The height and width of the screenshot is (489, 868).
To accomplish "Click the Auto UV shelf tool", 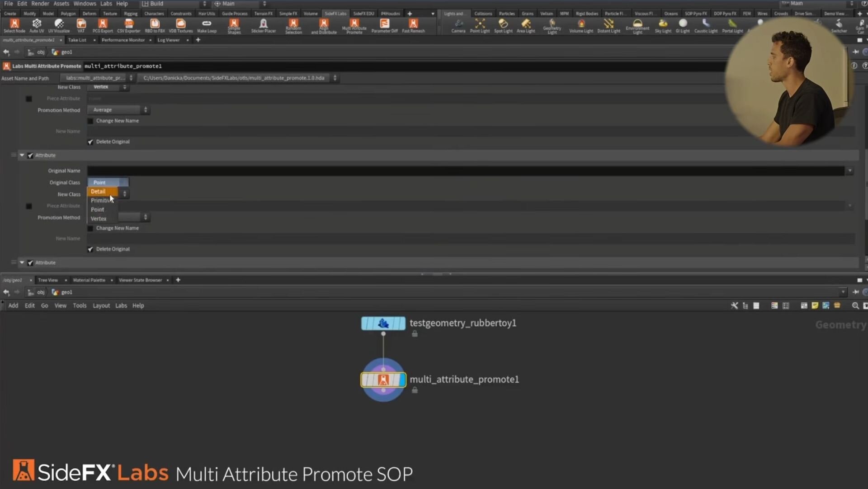I will pyautogui.click(x=37, y=26).
